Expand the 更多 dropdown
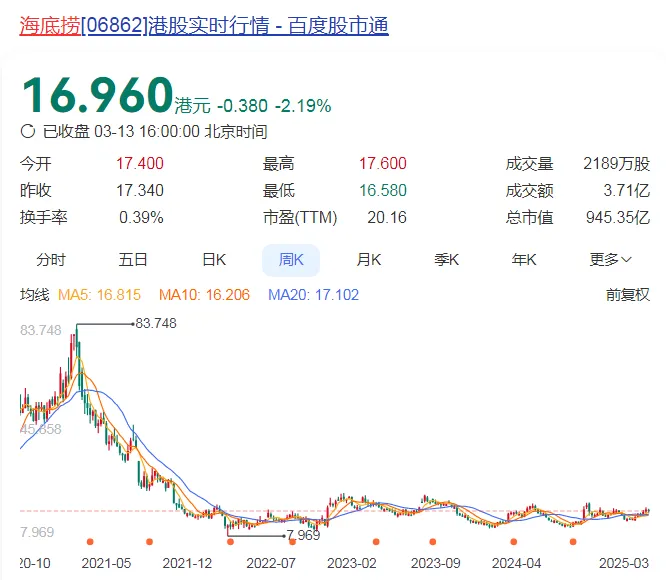This screenshot has width=666, height=580. (610, 259)
